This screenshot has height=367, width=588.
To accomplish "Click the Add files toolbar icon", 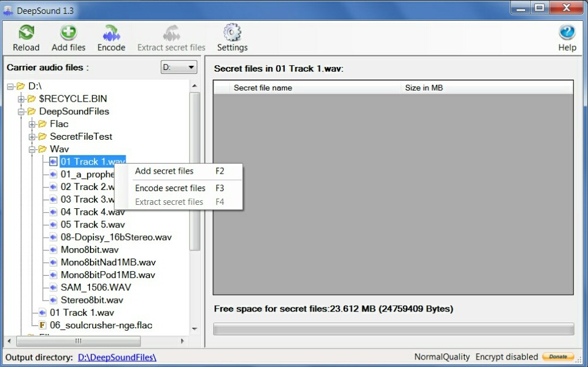I will [x=69, y=33].
